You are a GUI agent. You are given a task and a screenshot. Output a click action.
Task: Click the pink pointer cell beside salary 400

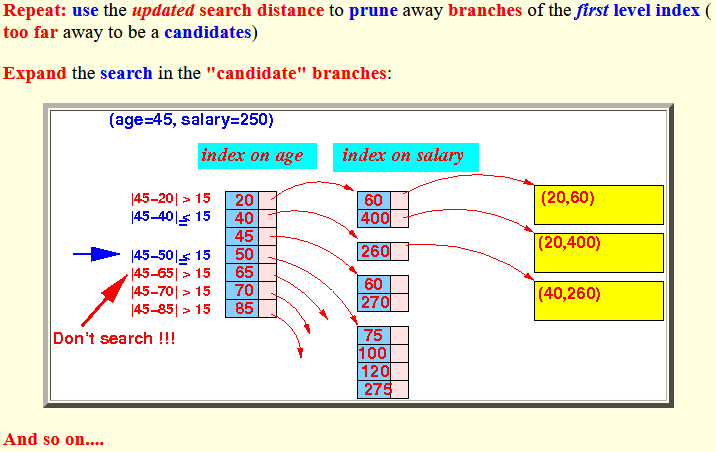click(x=400, y=218)
